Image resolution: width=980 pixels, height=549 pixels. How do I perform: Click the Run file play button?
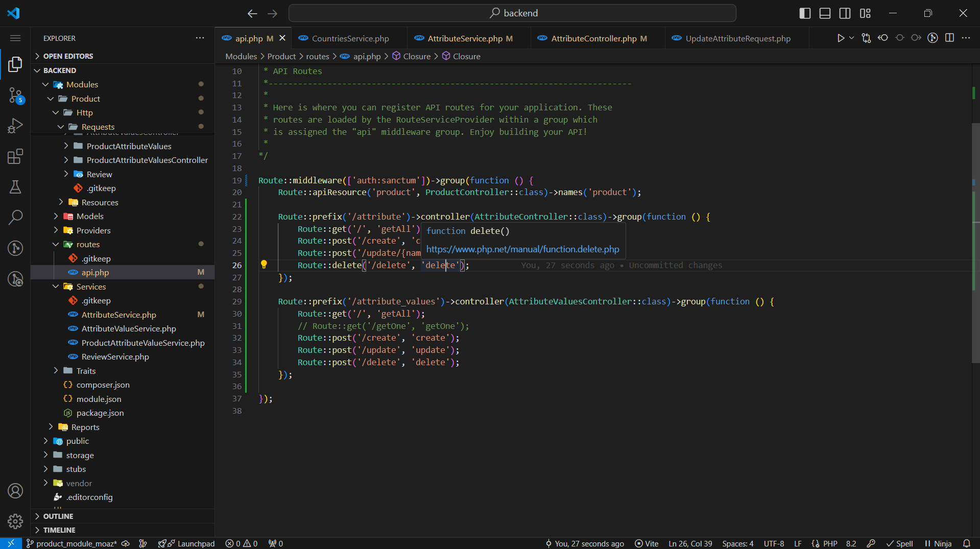point(840,38)
